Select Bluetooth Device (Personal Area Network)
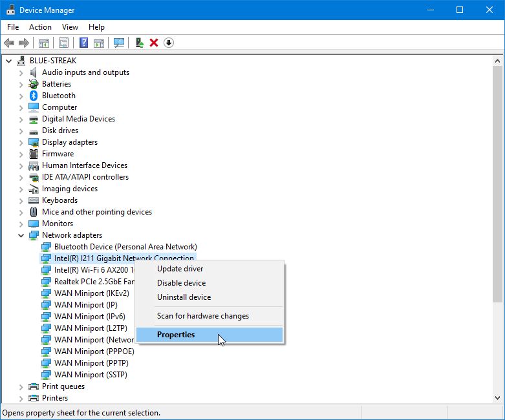The width and height of the screenshot is (505, 420). pyautogui.click(x=125, y=247)
